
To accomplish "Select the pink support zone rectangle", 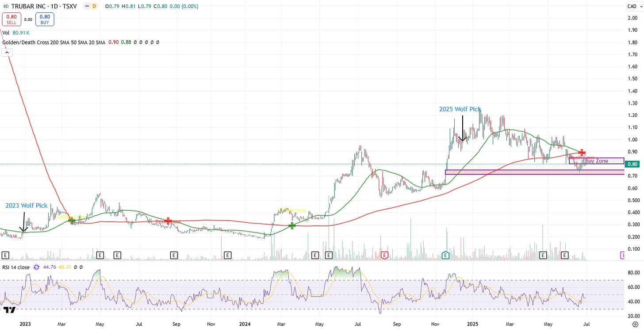I will tap(535, 172).
